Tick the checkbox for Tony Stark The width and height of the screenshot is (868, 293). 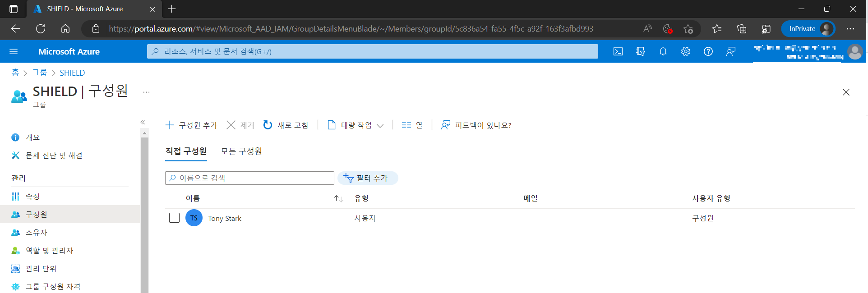click(x=174, y=218)
